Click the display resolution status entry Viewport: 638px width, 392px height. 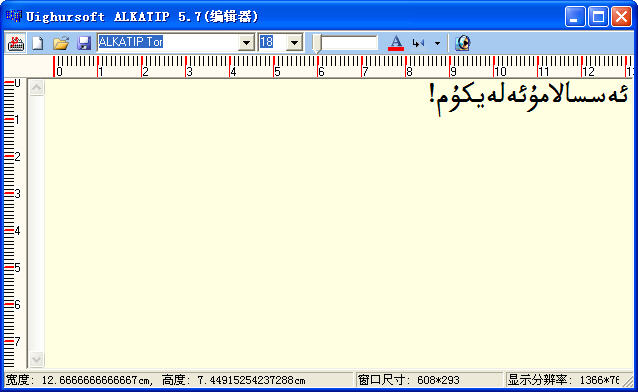coord(564,380)
